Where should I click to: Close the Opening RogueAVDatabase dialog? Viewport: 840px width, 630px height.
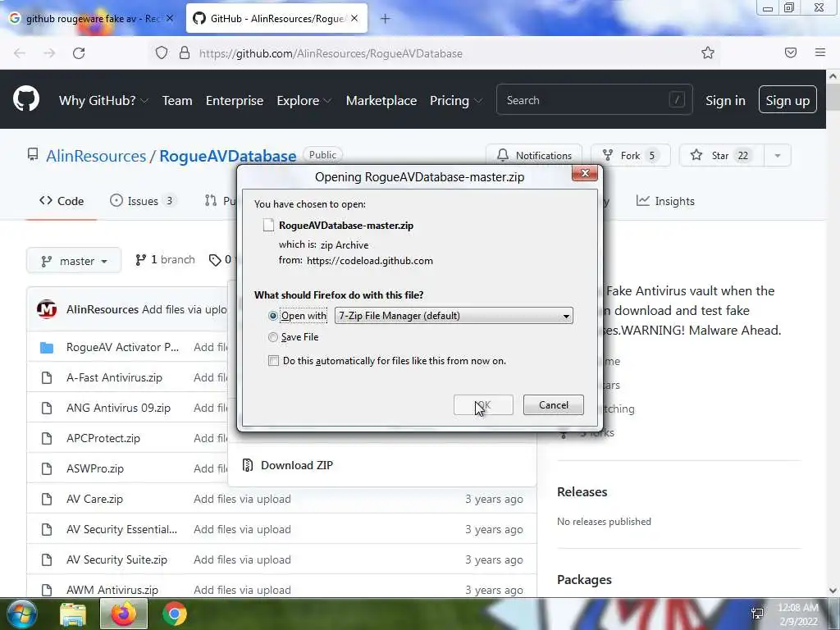point(584,173)
